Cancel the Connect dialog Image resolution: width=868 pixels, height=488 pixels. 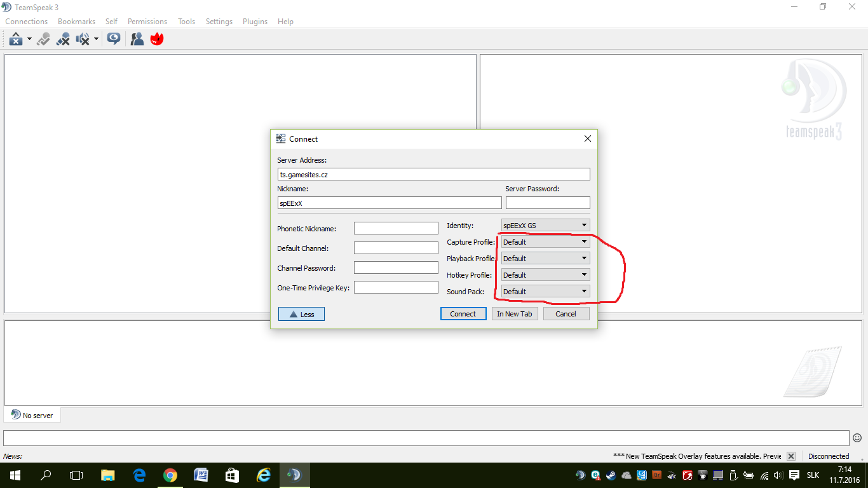(x=566, y=314)
